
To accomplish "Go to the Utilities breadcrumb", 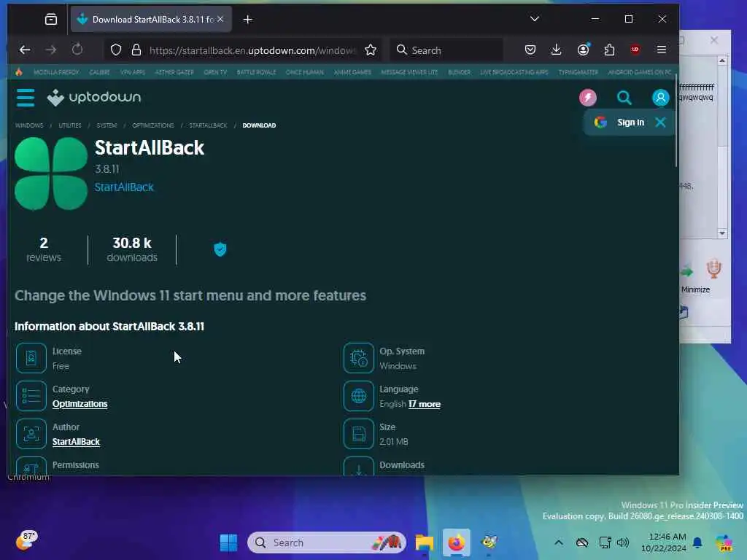I will click(70, 125).
